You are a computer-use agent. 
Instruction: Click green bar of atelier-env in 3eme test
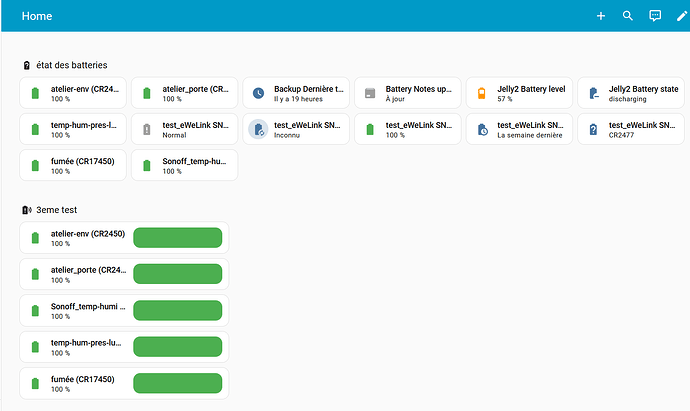coord(177,238)
